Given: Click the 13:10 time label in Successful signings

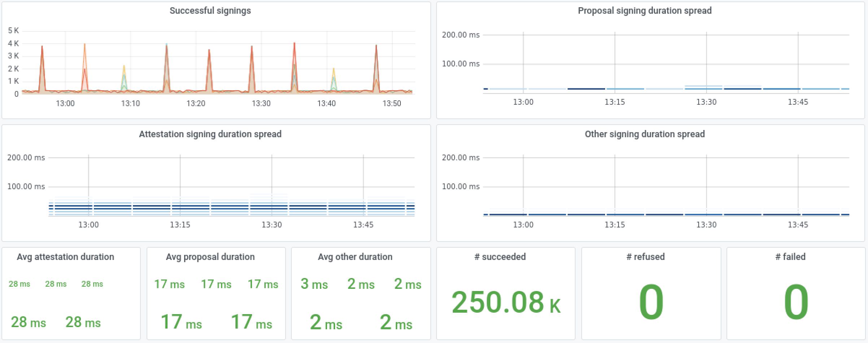Looking at the screenshot, I should pos(130,104).
